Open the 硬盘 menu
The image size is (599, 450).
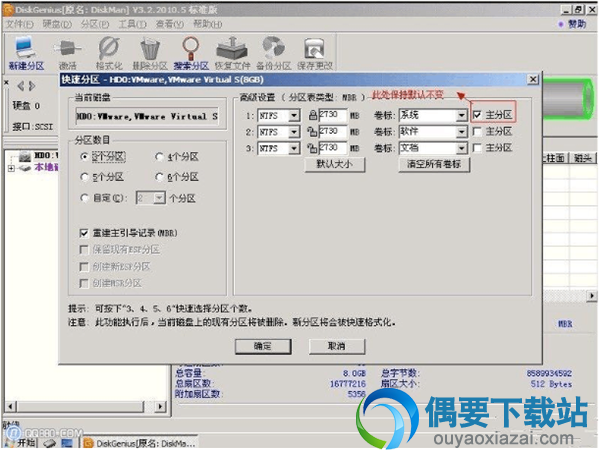point(57,24)
